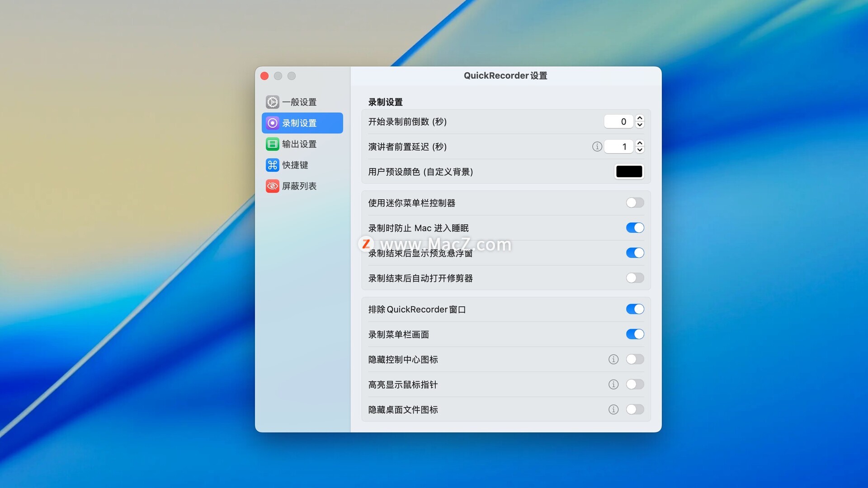The image size is (868, 488).
Task: Click the 演讲者前置延迟 value field
Action: click(618, 146)
